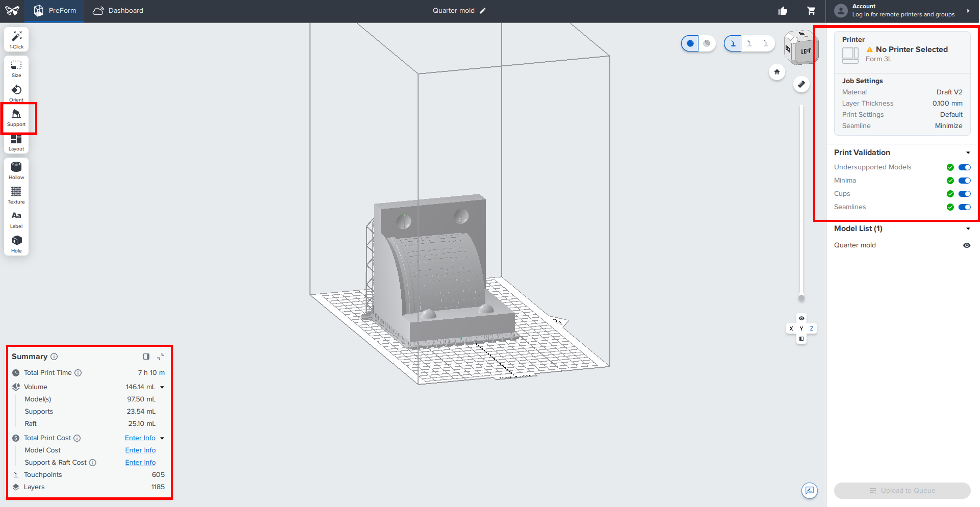
Task: Open the Size tool
Action: pyautogui.click(x=16, y=69)
